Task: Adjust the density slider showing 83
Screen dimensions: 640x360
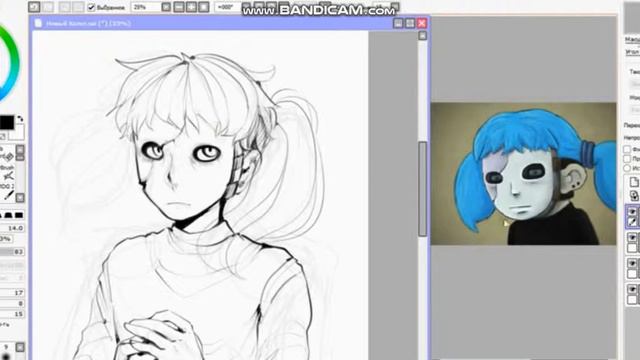Action: pyautogui.click(x=12, y=252)
